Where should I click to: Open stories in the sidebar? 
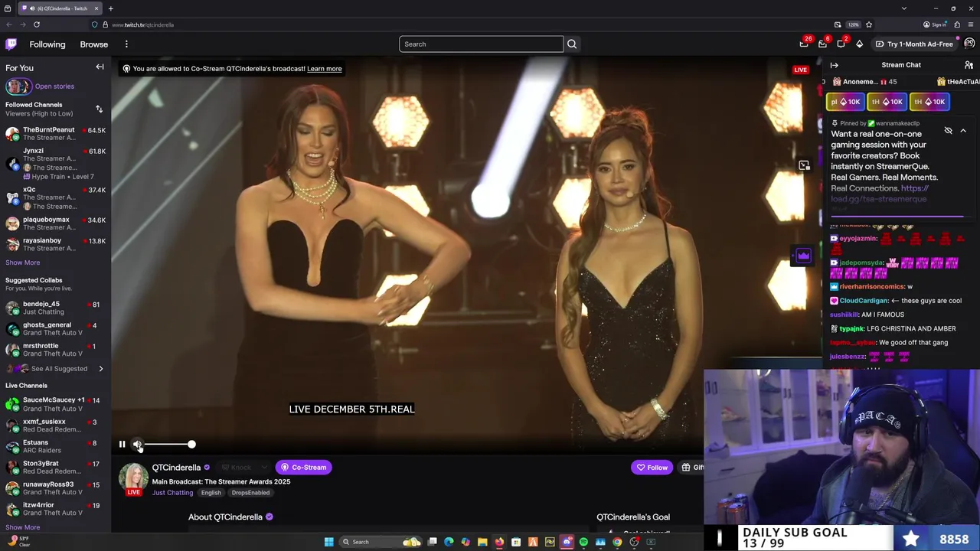tap(54, 86)
